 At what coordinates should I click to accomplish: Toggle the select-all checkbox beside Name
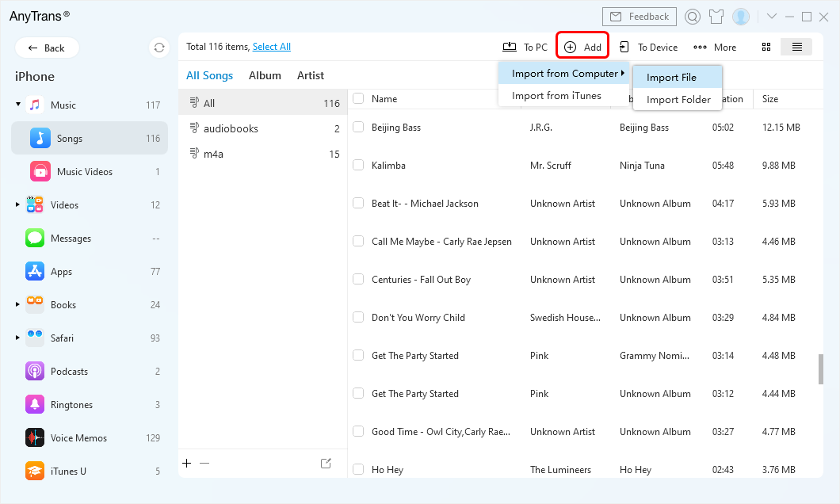(358, 99)
